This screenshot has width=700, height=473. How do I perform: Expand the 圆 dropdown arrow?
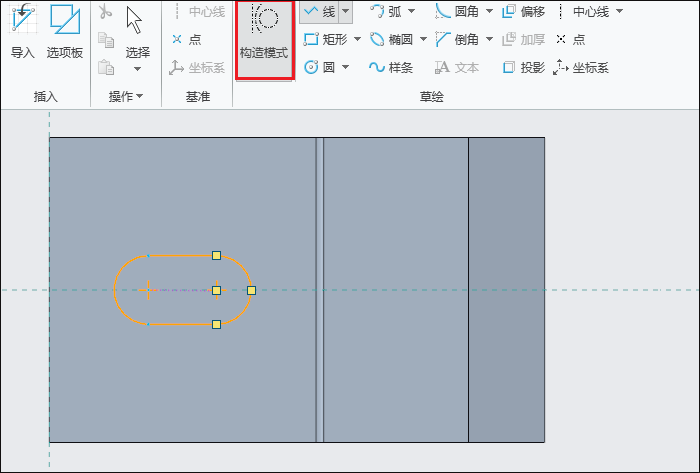pos(346,67)
